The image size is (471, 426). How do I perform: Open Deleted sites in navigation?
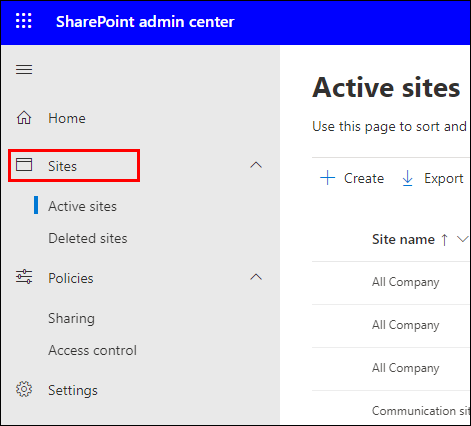(88, 238)
